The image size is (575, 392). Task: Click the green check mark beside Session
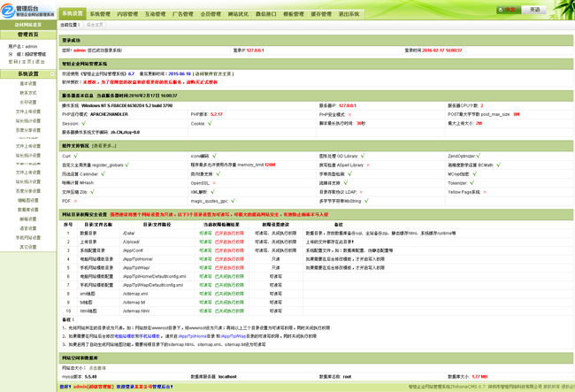click(84, 123)
